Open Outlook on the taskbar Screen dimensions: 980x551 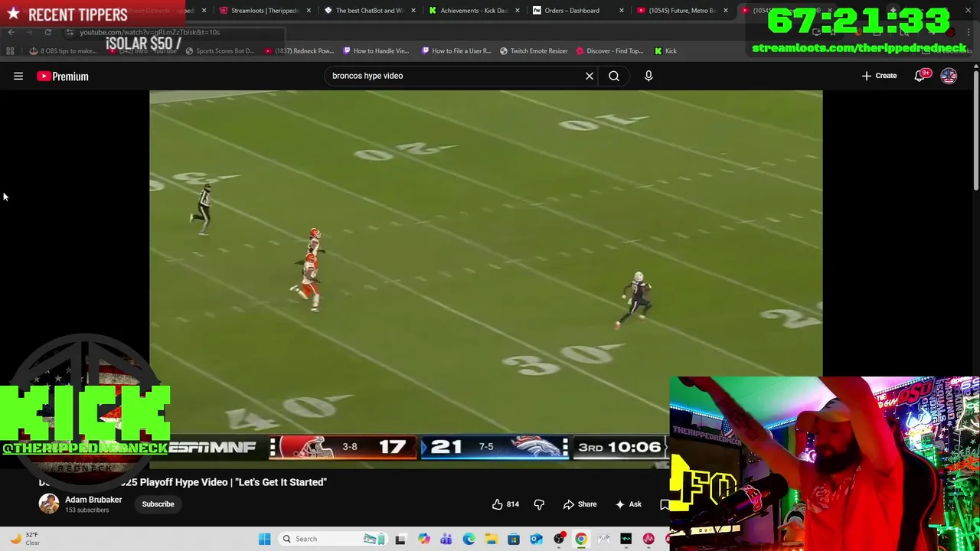pyautogui.click(x=537, y=539)
